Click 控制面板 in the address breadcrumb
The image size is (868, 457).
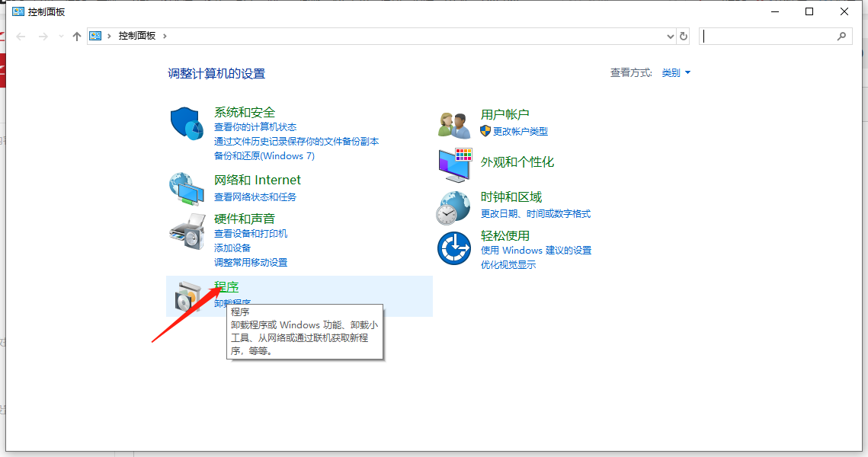point(136,36)
